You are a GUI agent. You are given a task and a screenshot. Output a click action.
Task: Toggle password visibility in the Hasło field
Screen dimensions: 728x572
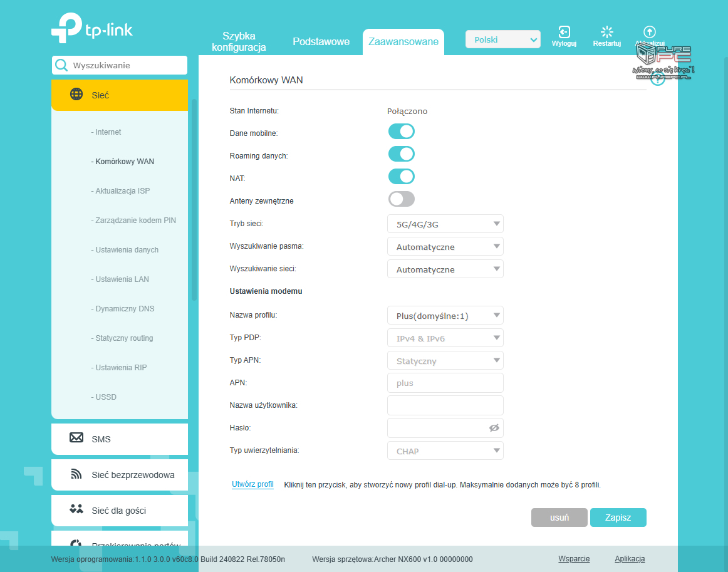click(494, 427)
